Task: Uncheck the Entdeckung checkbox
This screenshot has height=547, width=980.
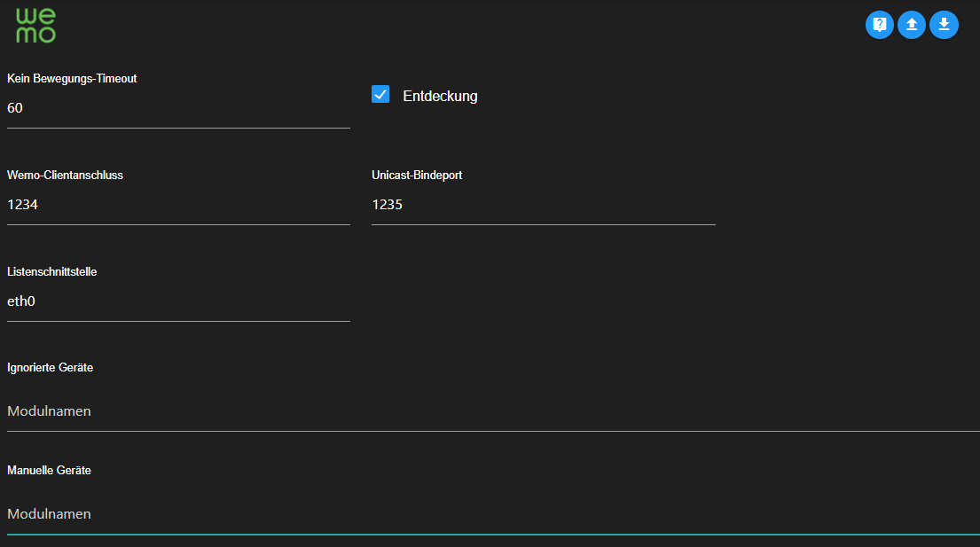Action: 380,94
